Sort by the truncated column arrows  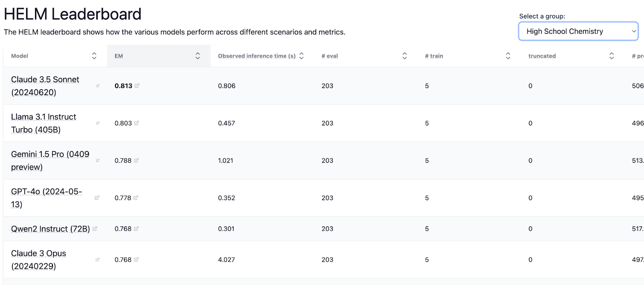click(611, 56)
